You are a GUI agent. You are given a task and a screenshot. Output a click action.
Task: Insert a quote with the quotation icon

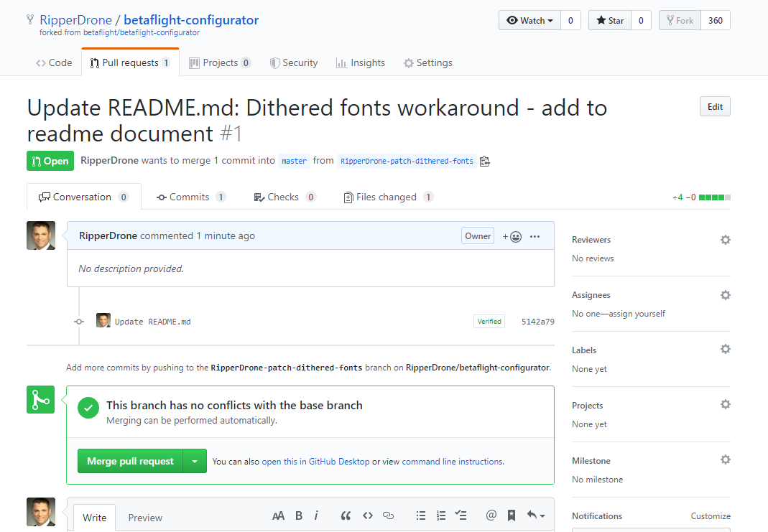point(346,515)
